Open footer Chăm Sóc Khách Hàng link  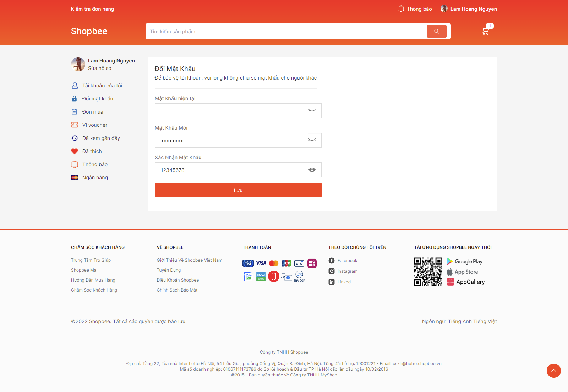tap(94, 290)
